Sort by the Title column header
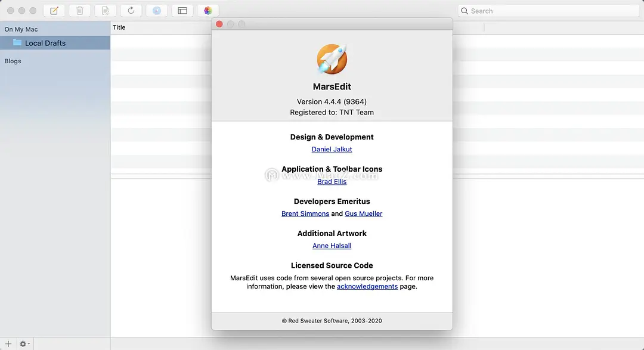Viewport: 644px width, 350px height. point(119,27)
